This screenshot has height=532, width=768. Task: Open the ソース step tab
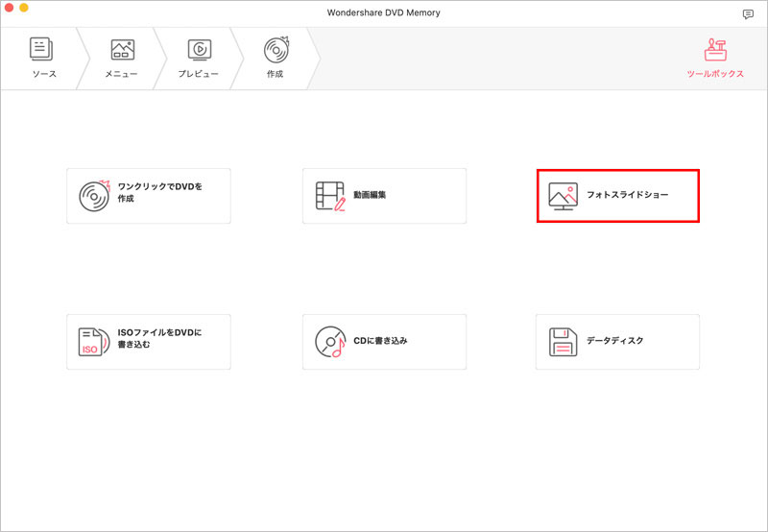click(43, 59)
